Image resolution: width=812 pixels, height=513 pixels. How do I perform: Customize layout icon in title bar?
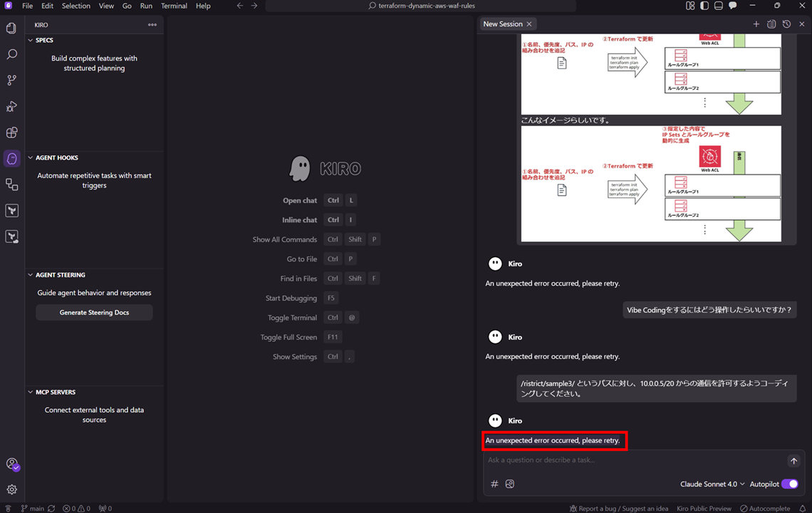click(x=690, y=6)
